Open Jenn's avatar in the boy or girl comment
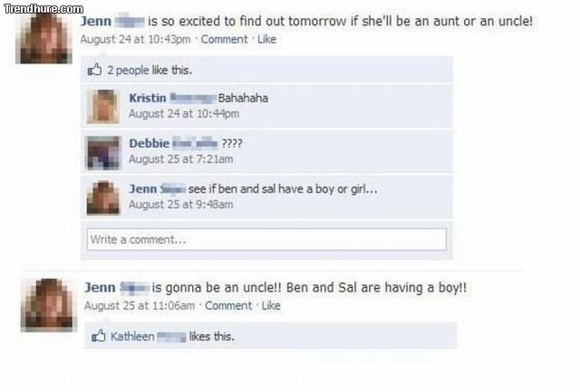Viewport: 580px width, 392px height. pos(103,197)
